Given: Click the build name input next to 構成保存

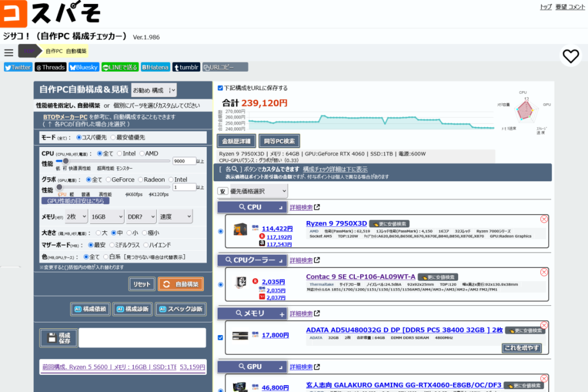Looking at the screenshot, I should [142, 338].
